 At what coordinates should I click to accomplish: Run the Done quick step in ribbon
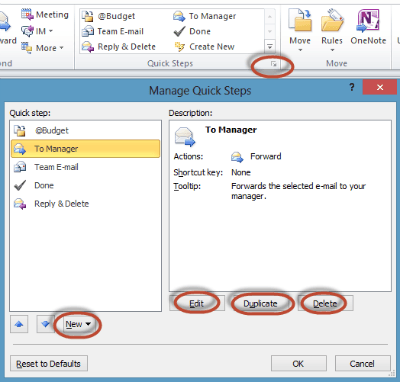point(192,31)
